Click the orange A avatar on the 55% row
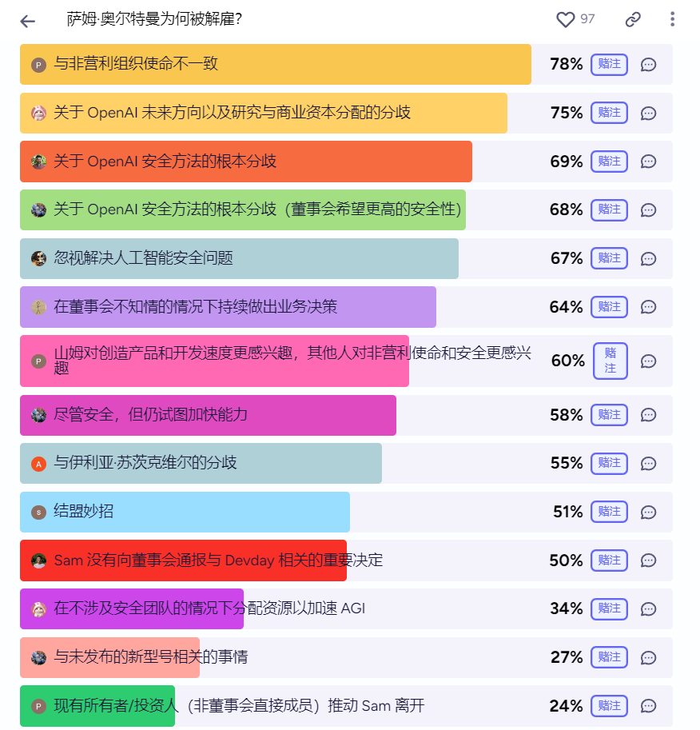This screenshot has width=700, height=730. 38,465
